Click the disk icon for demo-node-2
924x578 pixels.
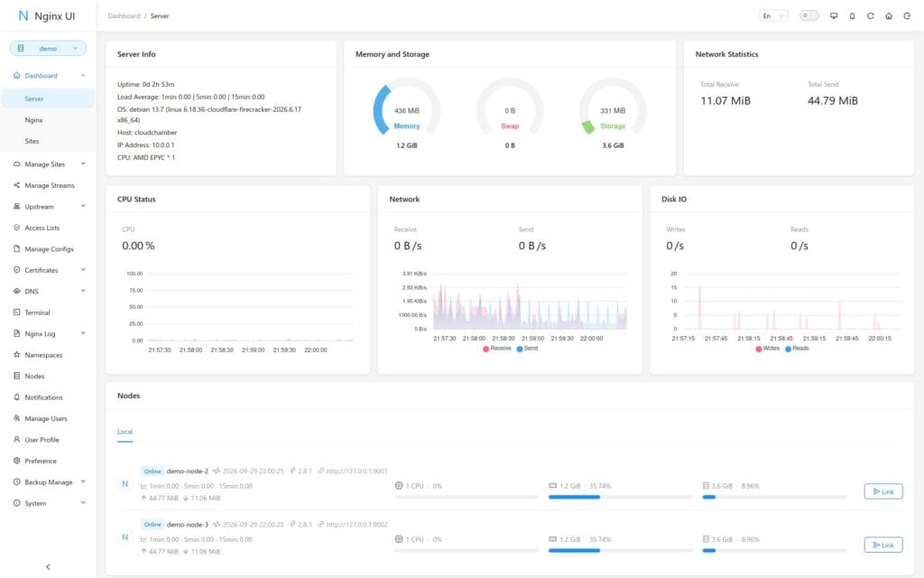pos(706,486)
